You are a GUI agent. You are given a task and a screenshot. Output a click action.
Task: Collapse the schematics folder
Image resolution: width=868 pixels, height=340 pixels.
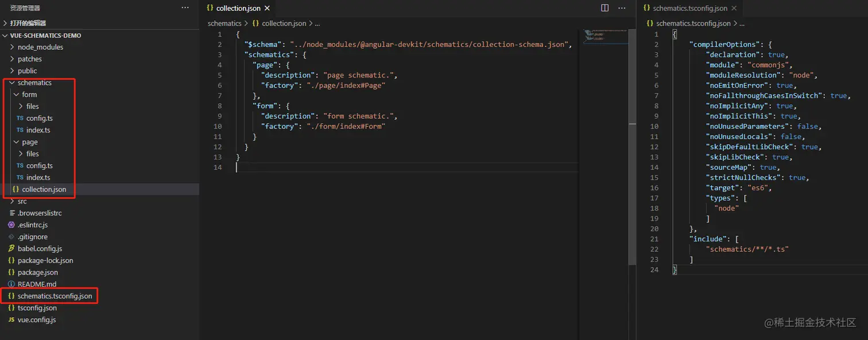tap(34, 83)
